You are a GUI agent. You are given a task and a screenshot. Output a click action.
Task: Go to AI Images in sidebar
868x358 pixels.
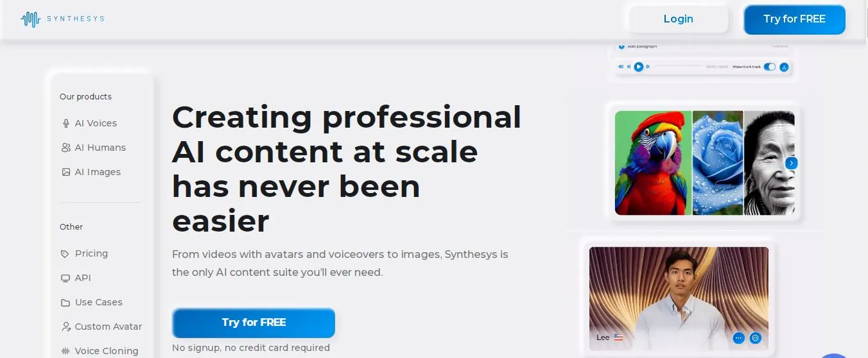[91, 172]
